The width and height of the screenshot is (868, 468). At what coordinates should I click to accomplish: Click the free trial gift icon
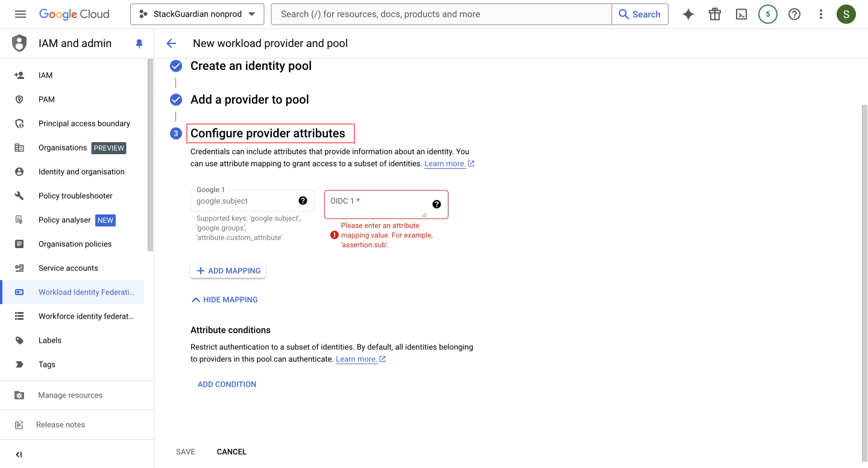tap(715, 14)
